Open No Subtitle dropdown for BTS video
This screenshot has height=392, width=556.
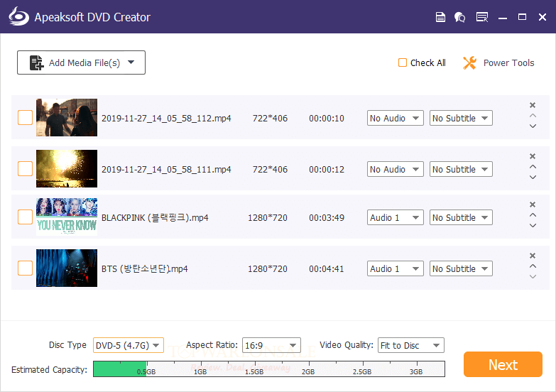click(461, 268)
